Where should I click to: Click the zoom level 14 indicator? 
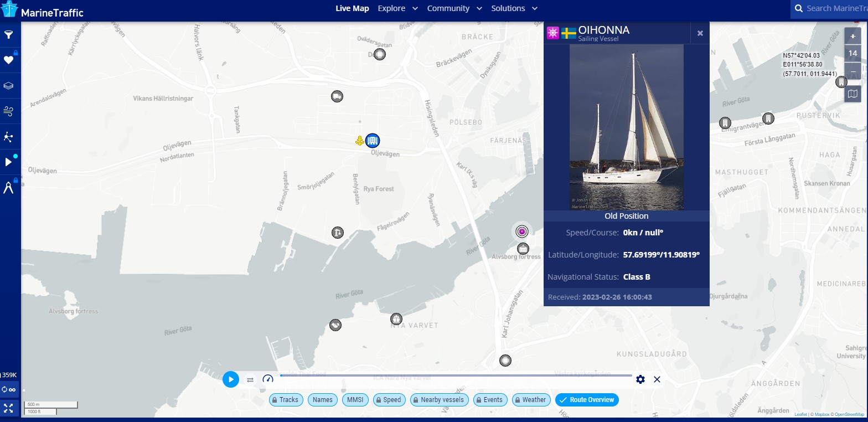pyautogui.click(x=853, y=54)
